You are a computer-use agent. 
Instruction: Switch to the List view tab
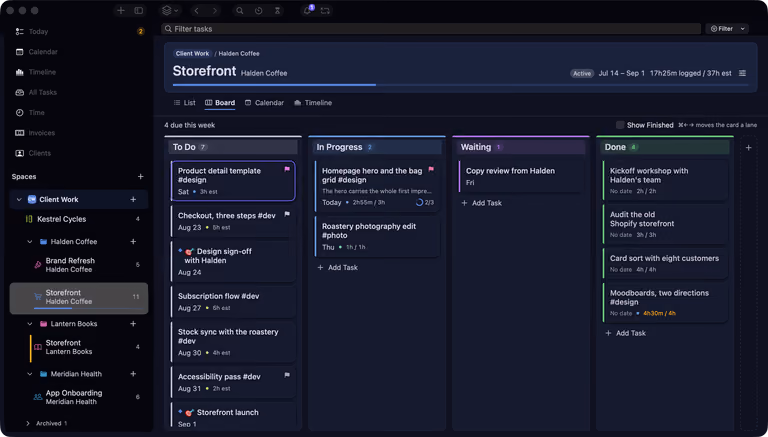[x=184, y=103]
